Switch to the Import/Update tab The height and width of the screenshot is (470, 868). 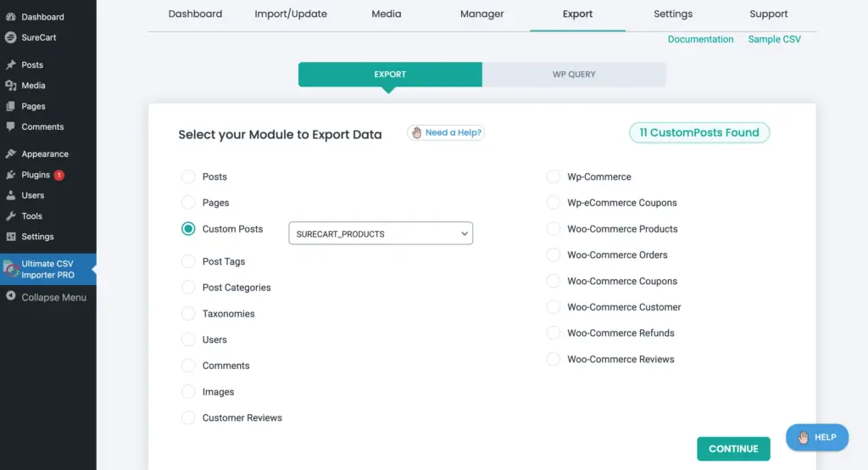[x=291, y=14]
